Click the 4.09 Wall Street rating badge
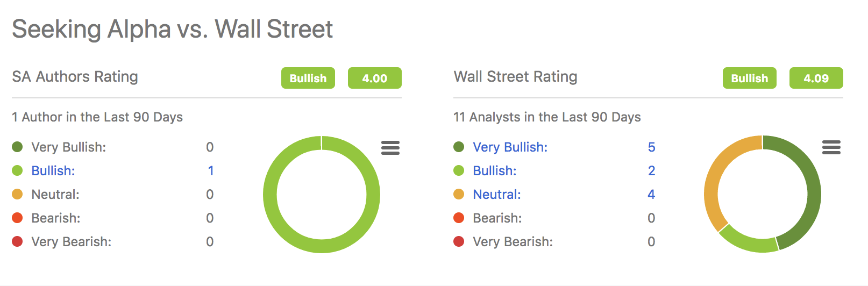This screenshot has height=286, width=868. pos(816,78)
